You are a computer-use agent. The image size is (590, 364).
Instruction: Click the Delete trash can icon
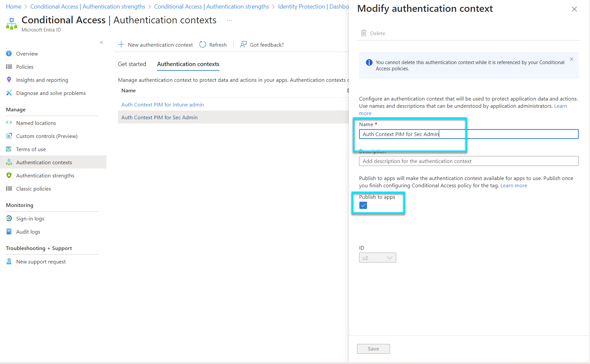(x=364, y=33)
